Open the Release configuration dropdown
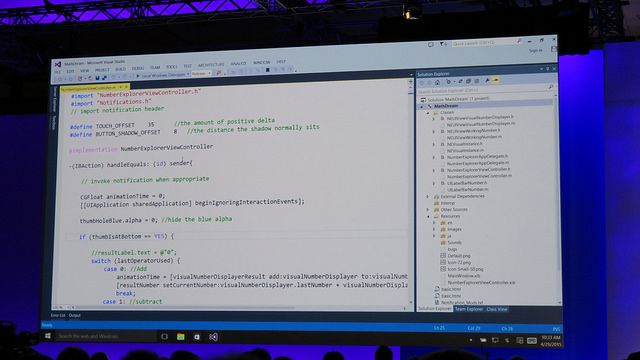 point(201,74)
